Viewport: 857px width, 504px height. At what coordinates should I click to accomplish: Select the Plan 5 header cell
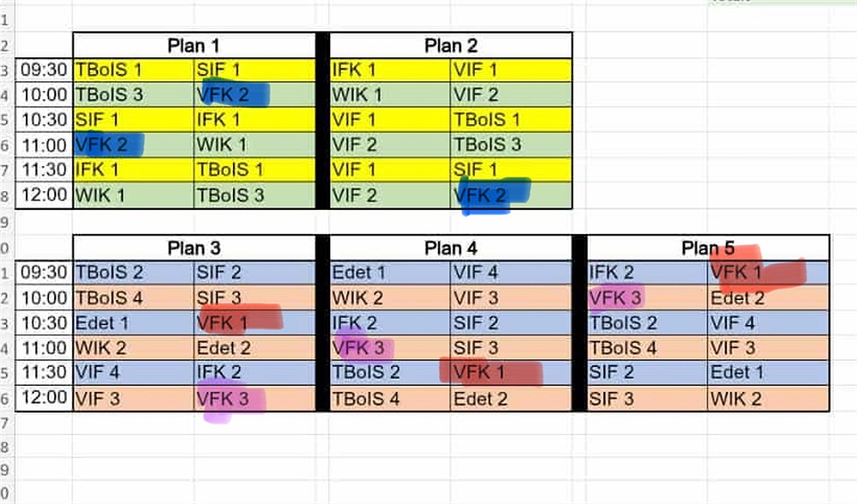coord(708,249)
